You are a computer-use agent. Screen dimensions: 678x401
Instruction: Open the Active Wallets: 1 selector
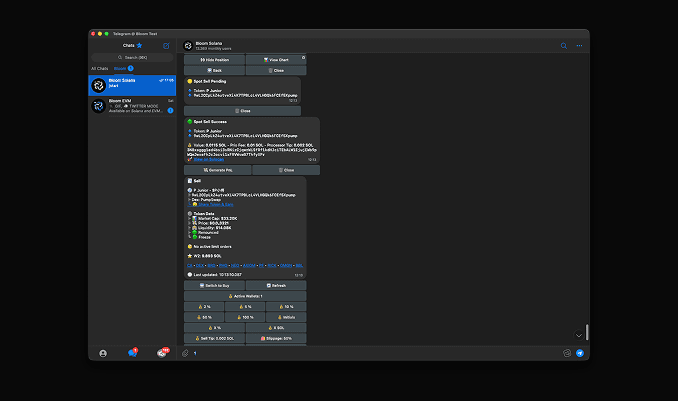[245, 296]
